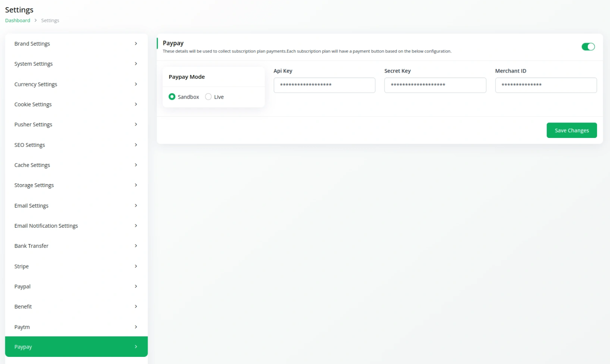Image resolution: width=610 pixels, height=364 pixels.
Task: Click chevron beside Cookie Settings
Action: (x=136, y=104)
